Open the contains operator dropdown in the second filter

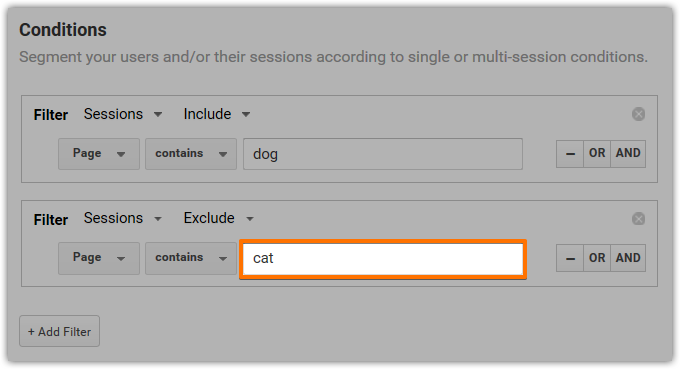(191, 258)
